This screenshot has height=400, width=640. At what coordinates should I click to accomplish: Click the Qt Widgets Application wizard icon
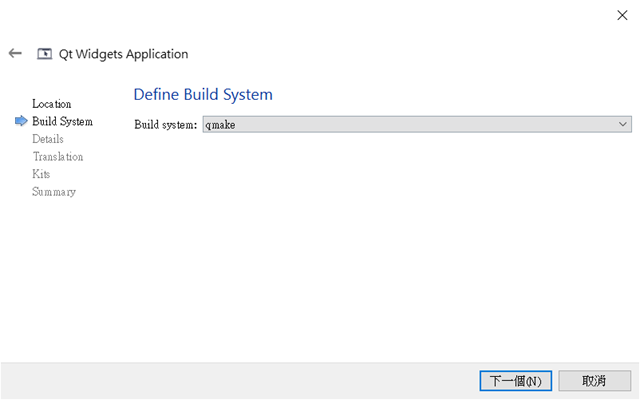click(44, 54)
